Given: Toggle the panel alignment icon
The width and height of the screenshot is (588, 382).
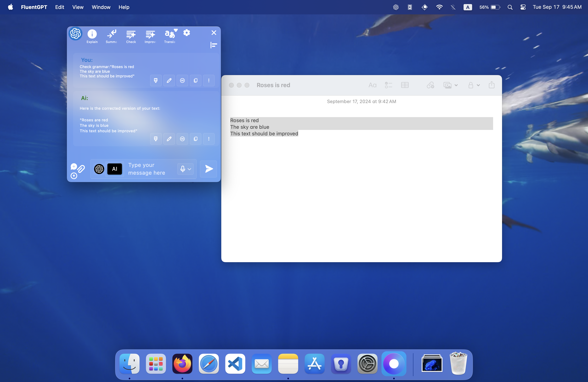Looking at the screenshot, I should pyautogui.click(x=213, y=45).
